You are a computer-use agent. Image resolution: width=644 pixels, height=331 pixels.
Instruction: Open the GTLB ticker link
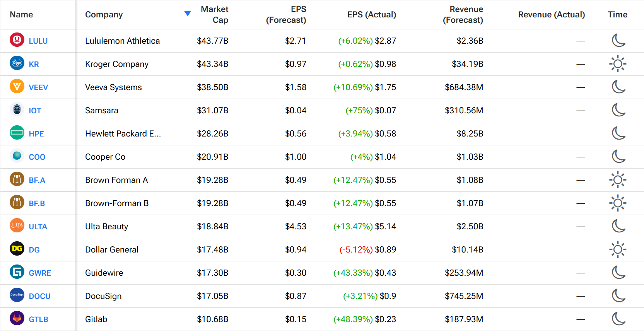point(38,319)
